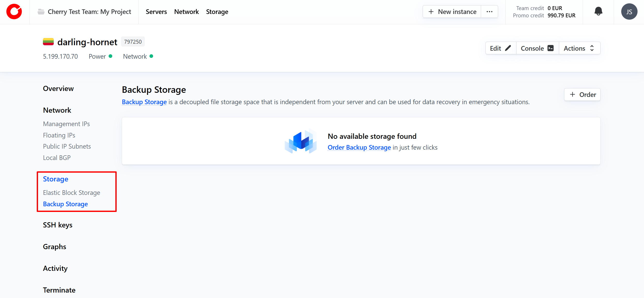Click the plus Order button
644x298 pixels.
[582, 95]
